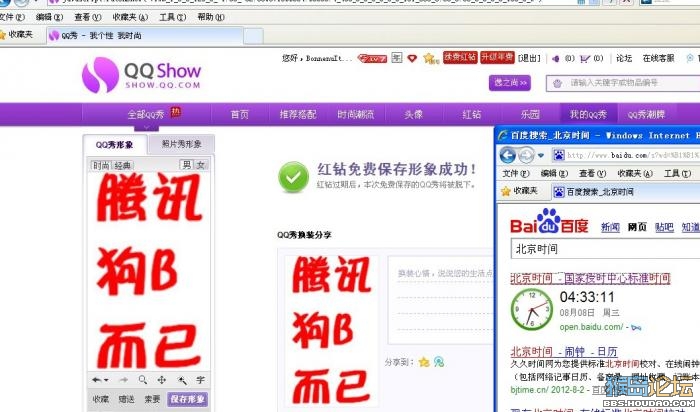
Task: Share to Qzone via the star icon
Action: coord(424,362)
